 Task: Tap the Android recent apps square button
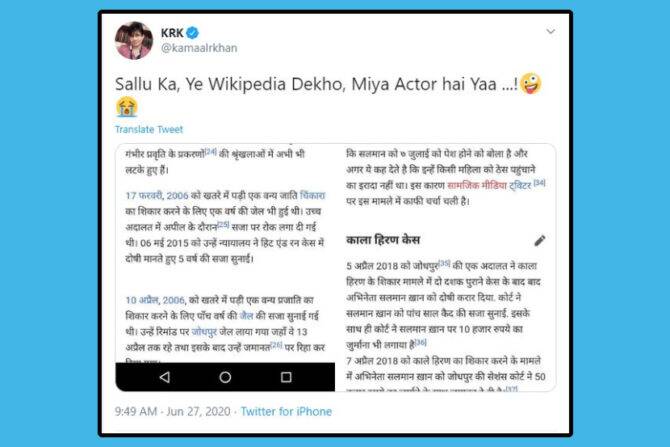(x=286, y=377)
